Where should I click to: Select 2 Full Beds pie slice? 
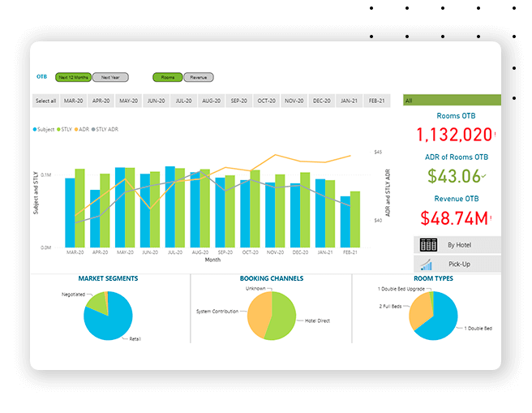pyautogui.click(x=420, y=311)
